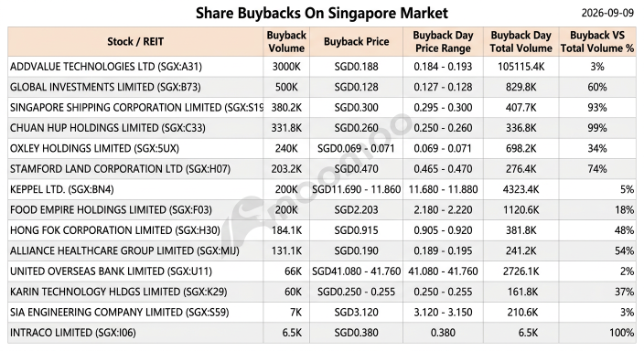Click SIA ENGINEERING COMPANY LIMITED (SGX:S59)
Screen dimensions: 644x351
coord(120,313)
